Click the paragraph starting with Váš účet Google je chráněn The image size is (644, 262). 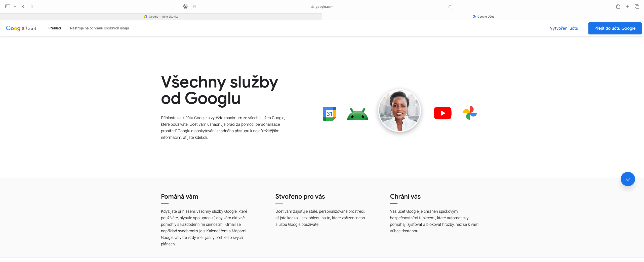pos(434,221)
